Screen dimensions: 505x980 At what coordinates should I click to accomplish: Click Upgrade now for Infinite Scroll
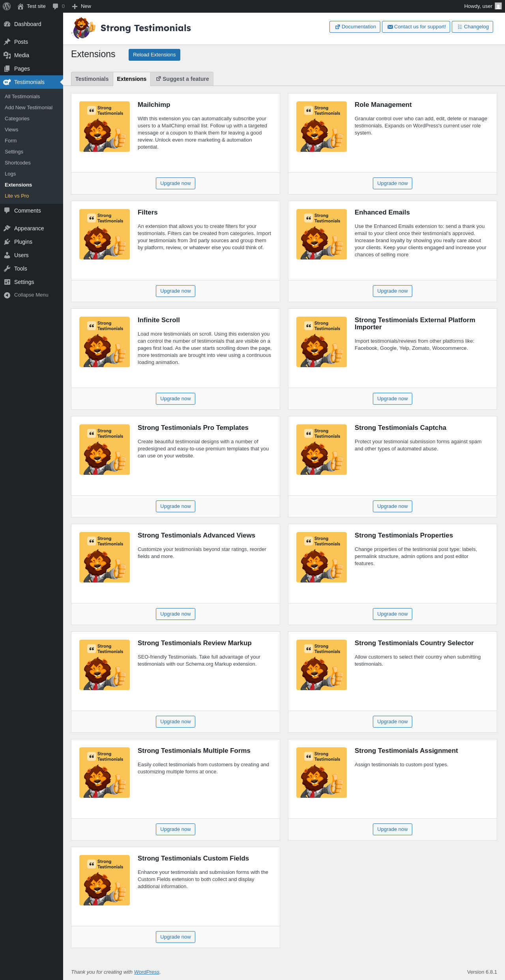click(176, 399)
